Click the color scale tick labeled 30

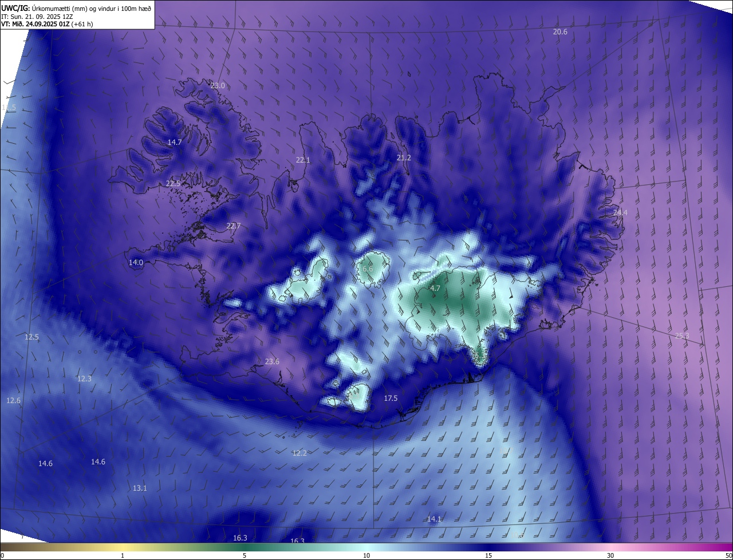coord(610,555)
